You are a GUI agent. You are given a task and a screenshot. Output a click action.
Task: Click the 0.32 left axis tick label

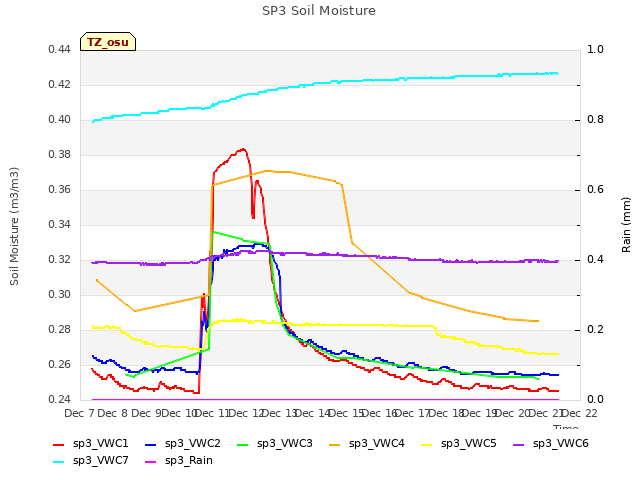coord(59,260)
